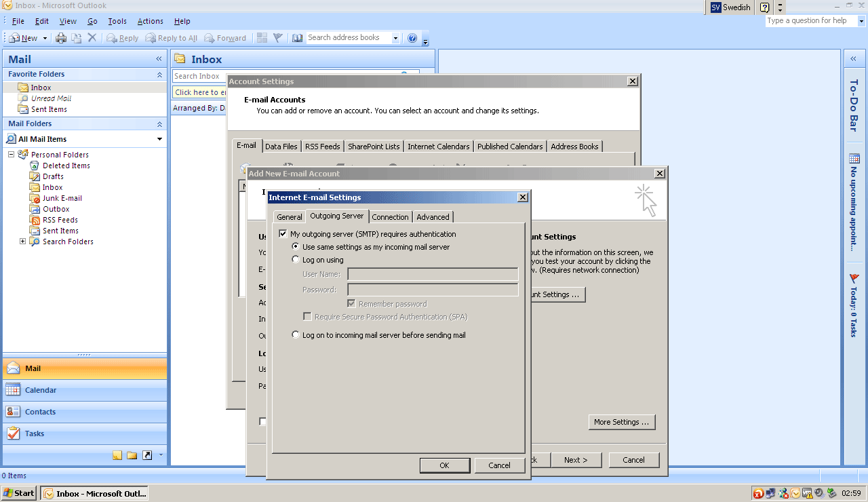
Task: Click the Shortcuts icon in navigation pane bottom
Action: 147,455
